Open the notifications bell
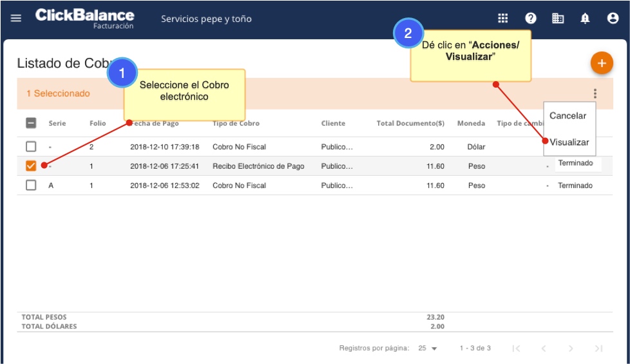Screen dimensions: 630x364 point(585,18)
